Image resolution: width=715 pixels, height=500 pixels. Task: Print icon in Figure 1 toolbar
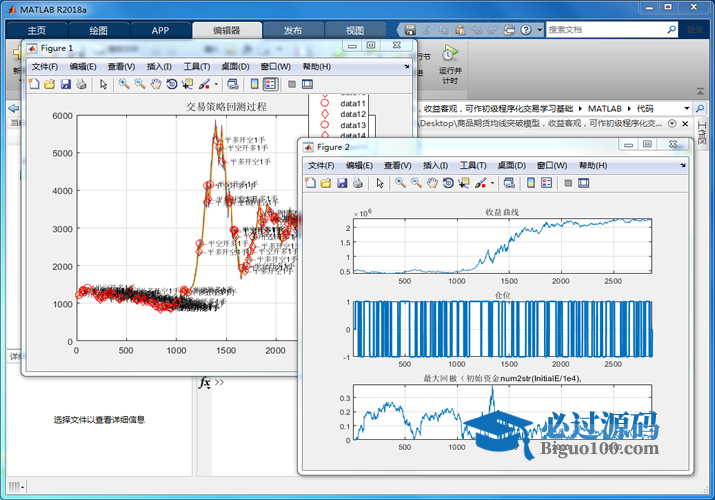[81, 84]
